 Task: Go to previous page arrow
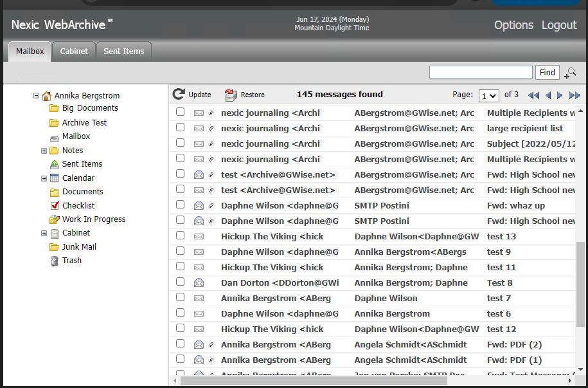548,95
